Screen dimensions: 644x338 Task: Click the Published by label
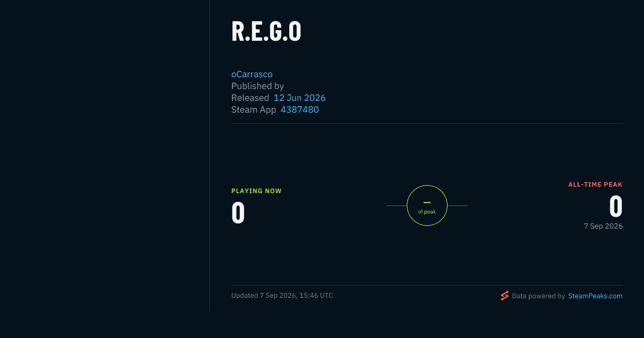(258, 86)
